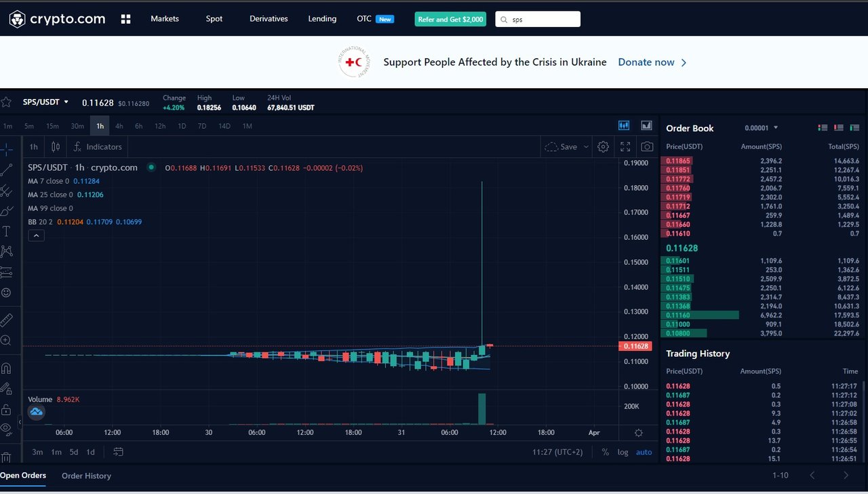Toggle percent scale on chart
The width and height of the screenshot is (868, 494).
(605, 452)
